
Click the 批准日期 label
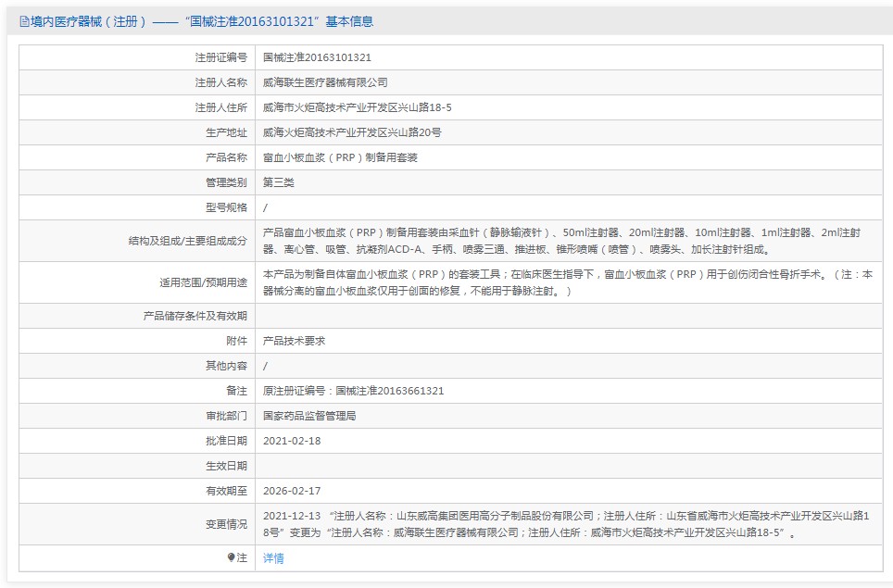(226, 441)
